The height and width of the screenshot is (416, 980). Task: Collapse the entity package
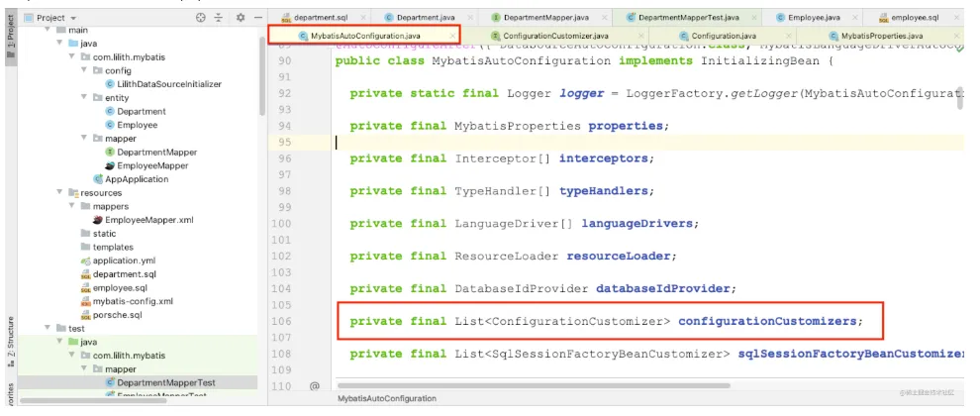(x=84, y=98)
